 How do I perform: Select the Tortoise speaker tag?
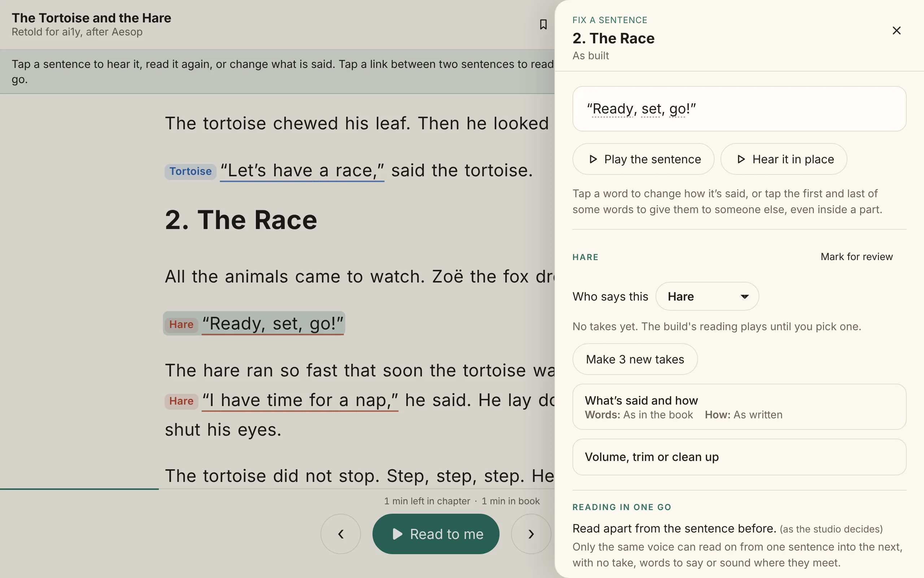(x=191, y=171)
